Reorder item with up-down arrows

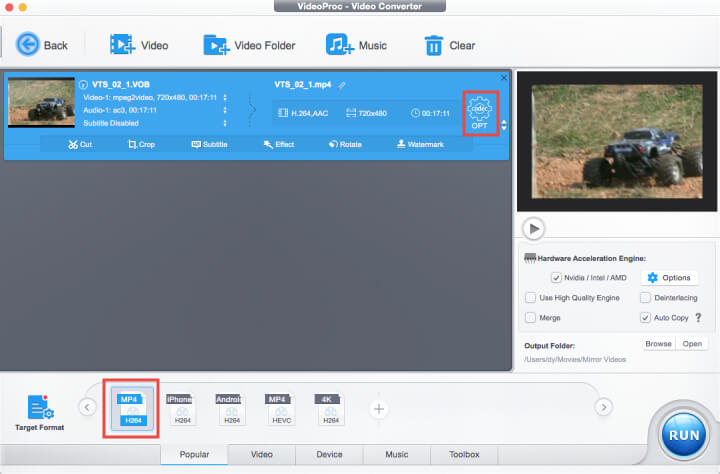(504, 125)
